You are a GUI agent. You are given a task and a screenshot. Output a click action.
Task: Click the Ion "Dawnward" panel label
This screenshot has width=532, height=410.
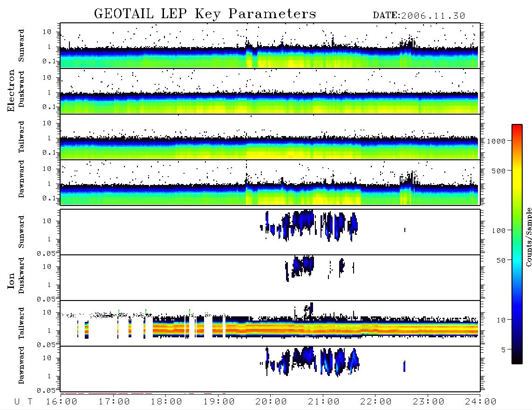[21, 365]
